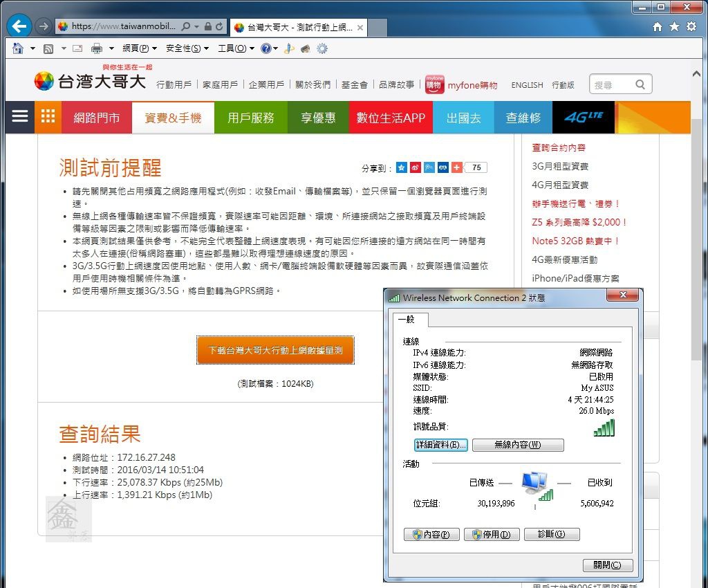Open the 4G LTE navigation tab
The width and height of the screenshot is (708, 588).
coord(584,118)
